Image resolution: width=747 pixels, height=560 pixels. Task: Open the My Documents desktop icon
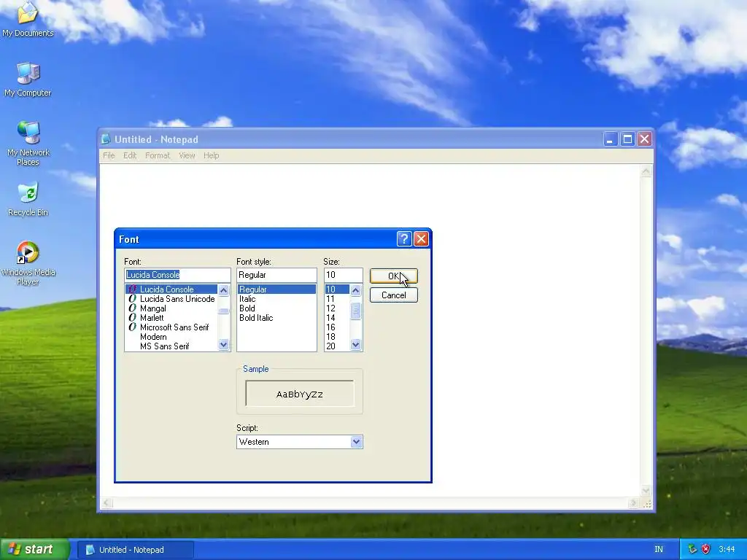coord(28,19)
